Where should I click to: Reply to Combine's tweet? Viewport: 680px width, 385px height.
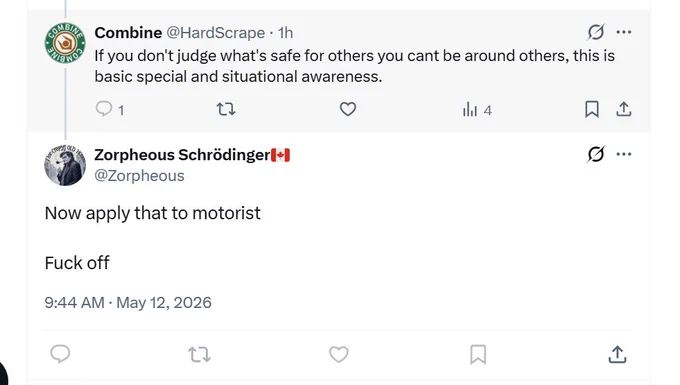click(x=104, y=109)
